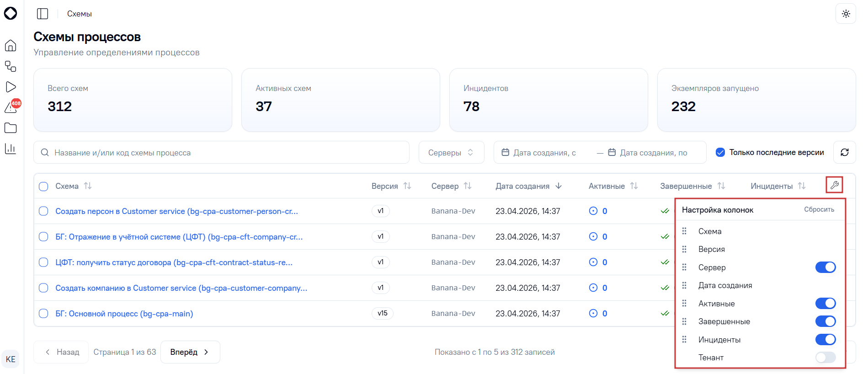Switch theme with the sun icon
The image size is (868, 374).
tap(846, 14)
